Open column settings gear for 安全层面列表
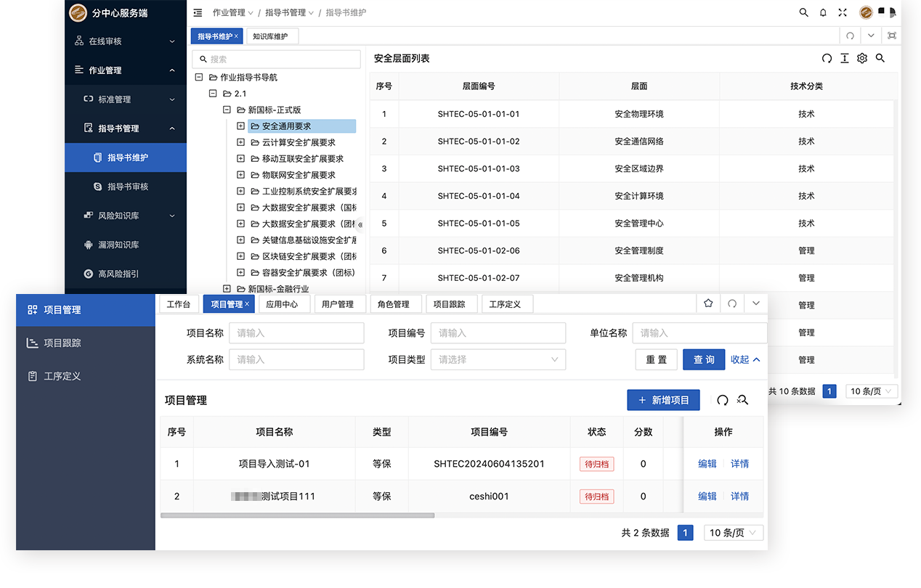This screenshot has height=588, width=921. pyautogui.click(x=862, y=58)
